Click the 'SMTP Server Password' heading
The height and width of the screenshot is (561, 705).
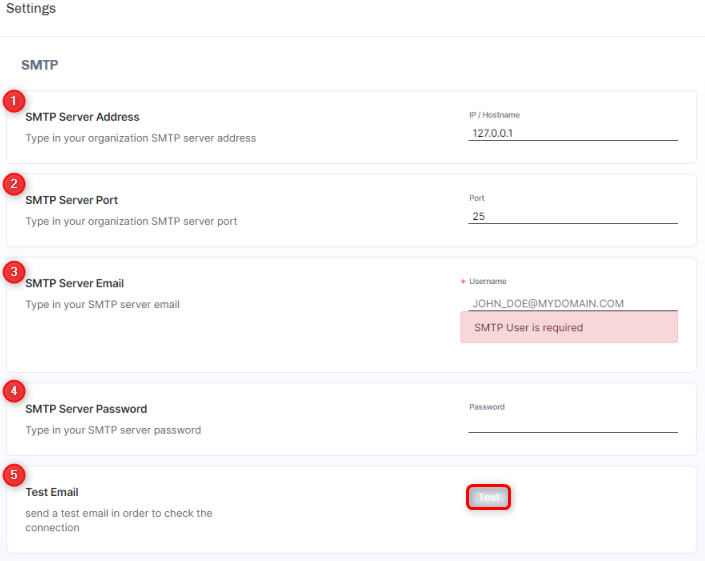click(x=86, y=409)
